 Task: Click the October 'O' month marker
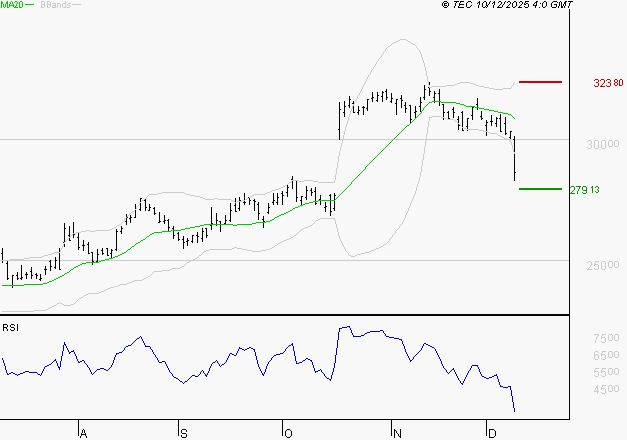point(288,434)
